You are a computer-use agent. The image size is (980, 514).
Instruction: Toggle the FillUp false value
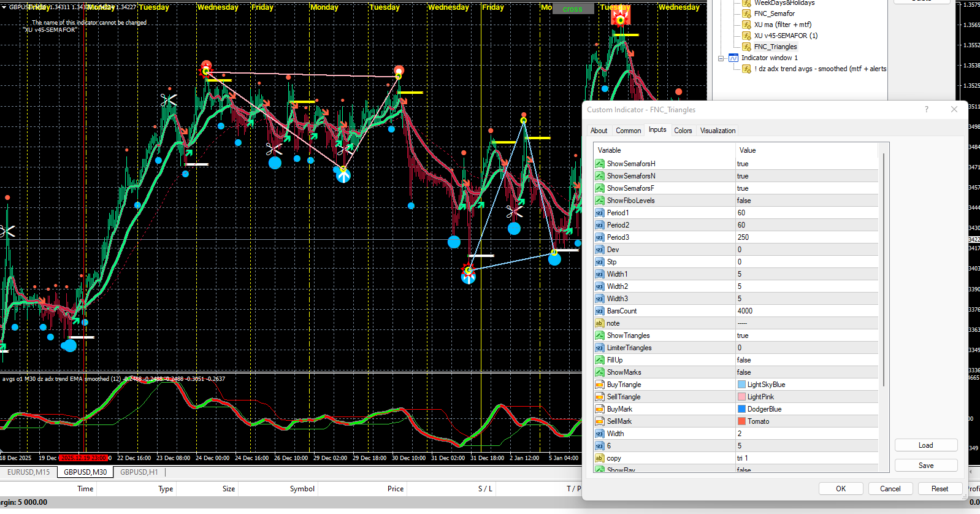pyautogui.click(x=743, y=360)
